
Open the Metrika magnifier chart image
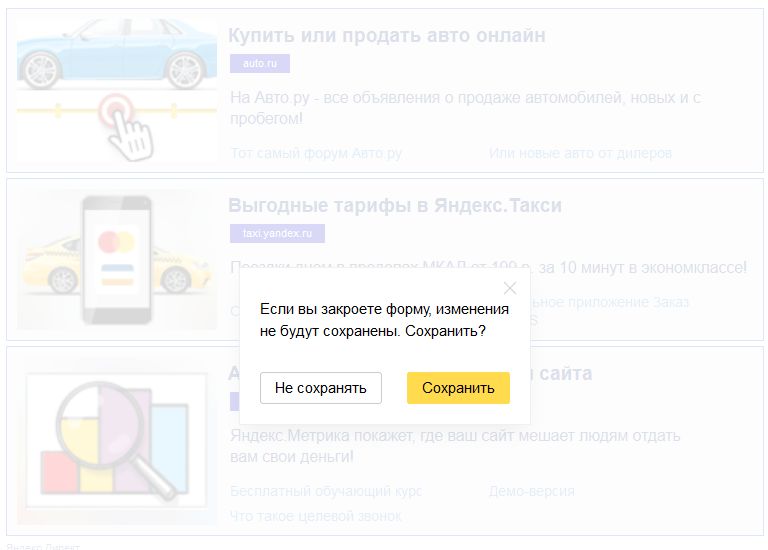pyautogui.click(x=117, y=441)
